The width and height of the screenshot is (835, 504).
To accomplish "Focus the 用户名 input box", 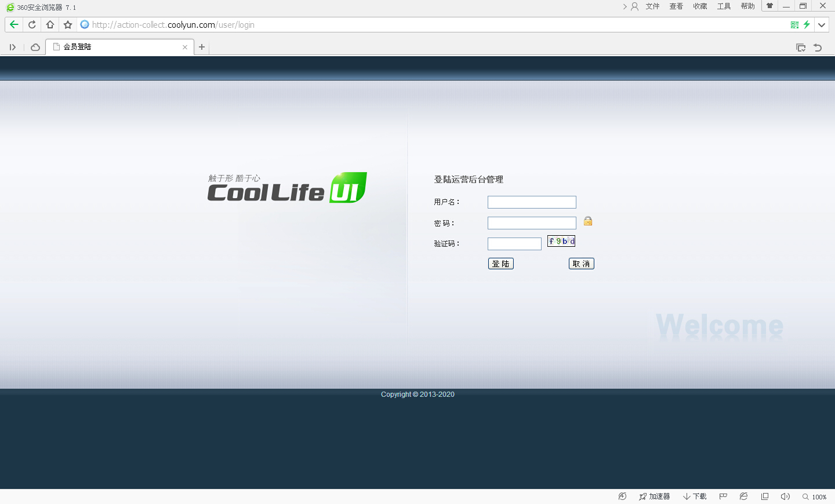I will (x=532, y=202).
